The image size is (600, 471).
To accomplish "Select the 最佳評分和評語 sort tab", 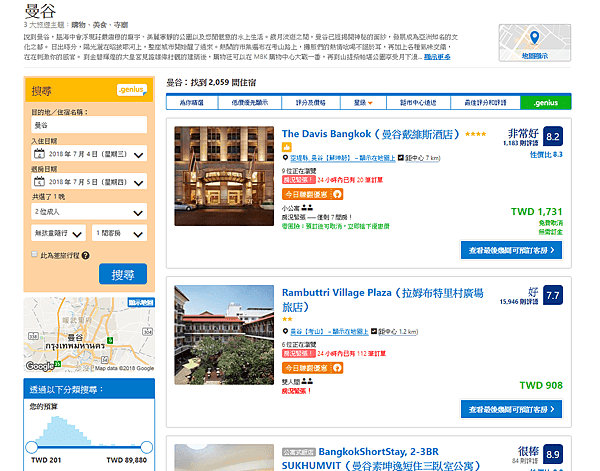I will 486,103.
